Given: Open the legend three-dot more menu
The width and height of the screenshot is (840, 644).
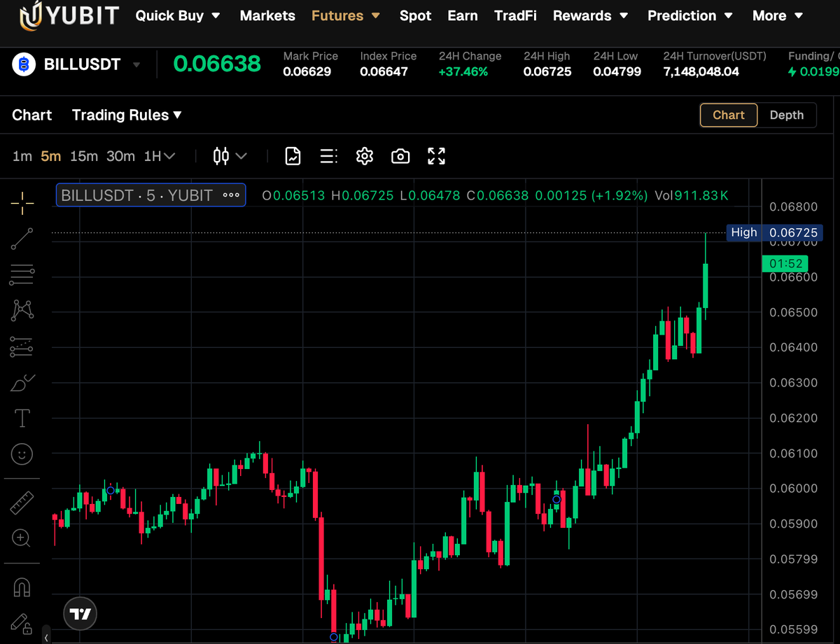Looking at the screenshot, I should 231,195.
